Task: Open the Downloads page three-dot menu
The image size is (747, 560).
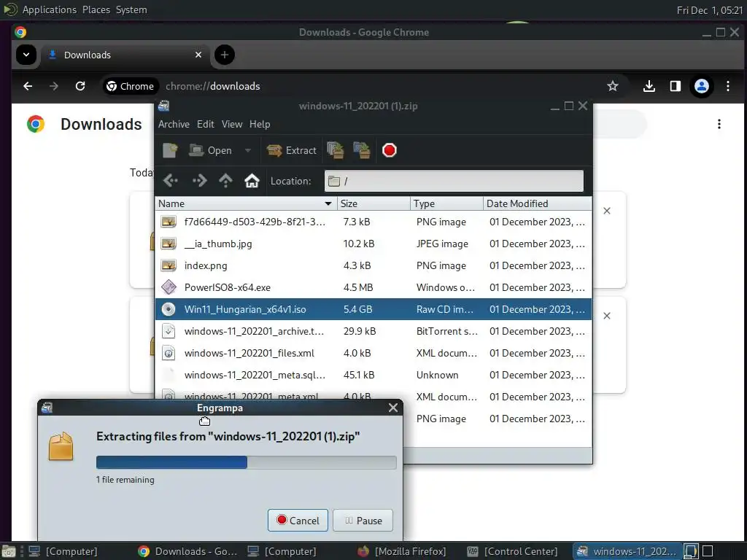Action: point(719,124)
